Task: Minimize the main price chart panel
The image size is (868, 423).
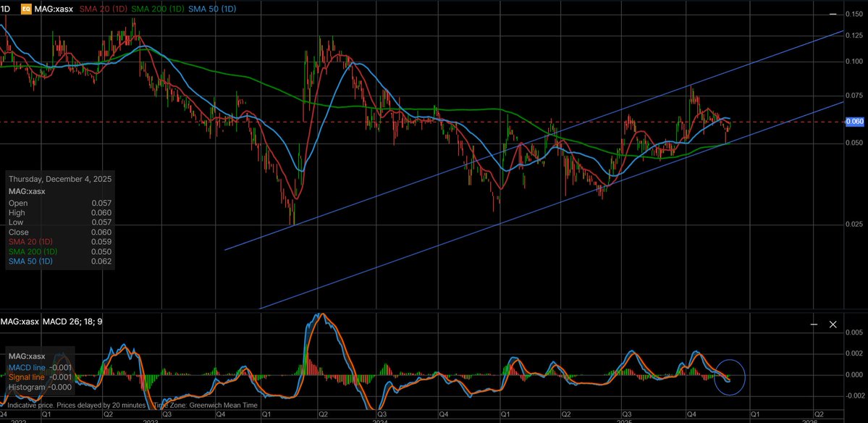Action: [x=833, y=14]
